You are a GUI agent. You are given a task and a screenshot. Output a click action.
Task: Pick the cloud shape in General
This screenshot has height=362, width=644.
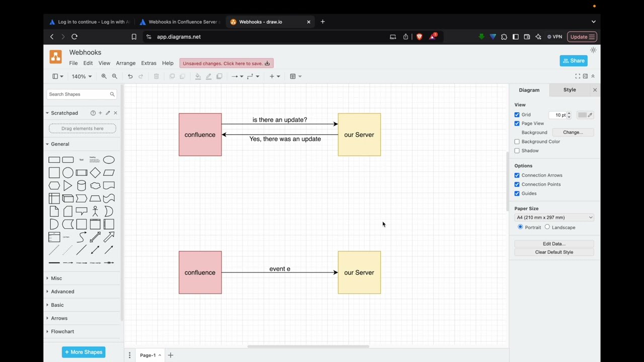(x=95, y=186)
